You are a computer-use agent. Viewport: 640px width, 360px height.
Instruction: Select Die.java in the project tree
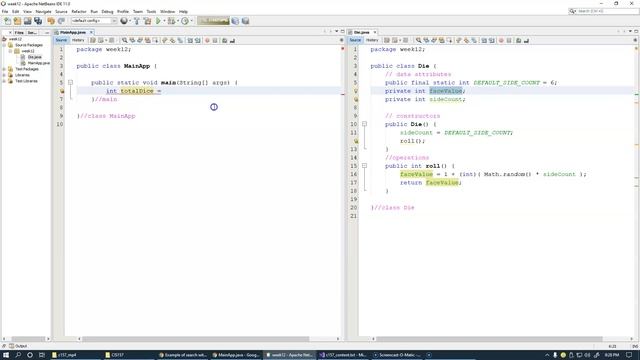tap(34, 57)
